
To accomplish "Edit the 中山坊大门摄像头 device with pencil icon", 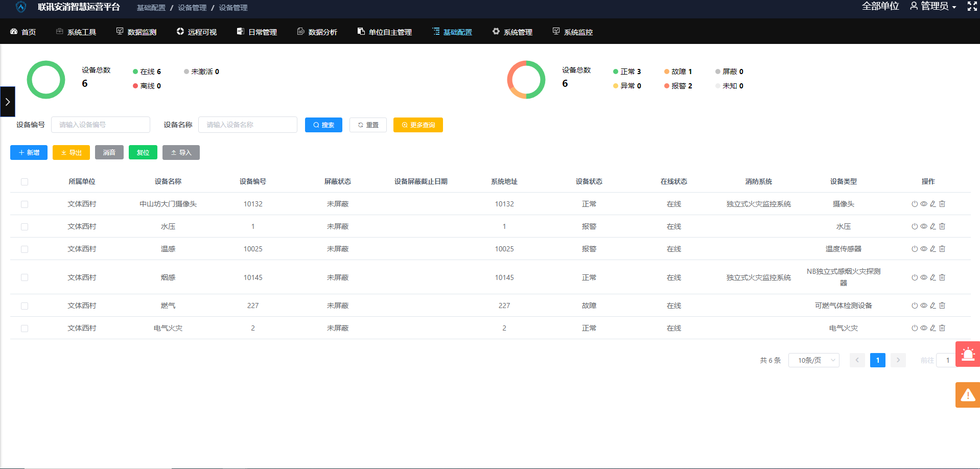I will pos(933,204).
